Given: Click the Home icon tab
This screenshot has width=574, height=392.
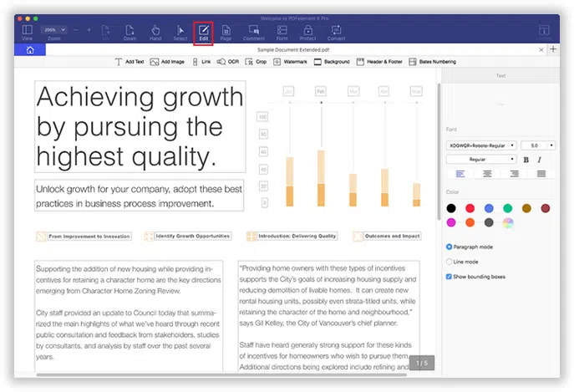Looking at the screenshot, I should click(x=30, y=50).
